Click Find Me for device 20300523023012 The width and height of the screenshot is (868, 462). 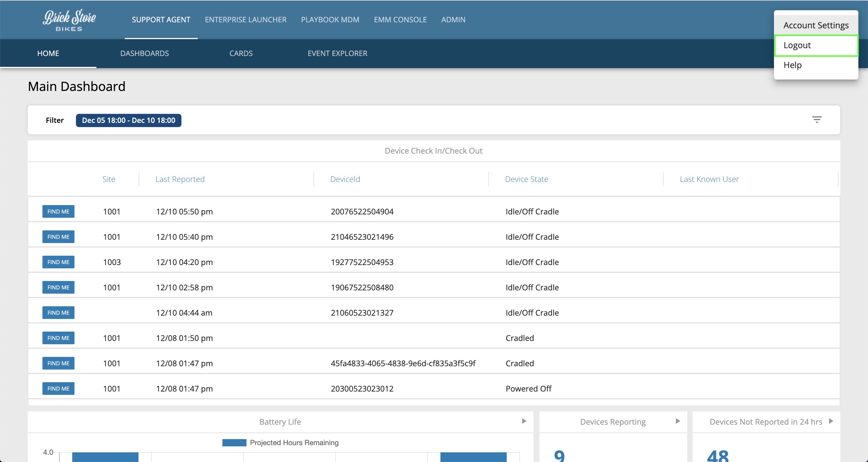click(58, 388)
